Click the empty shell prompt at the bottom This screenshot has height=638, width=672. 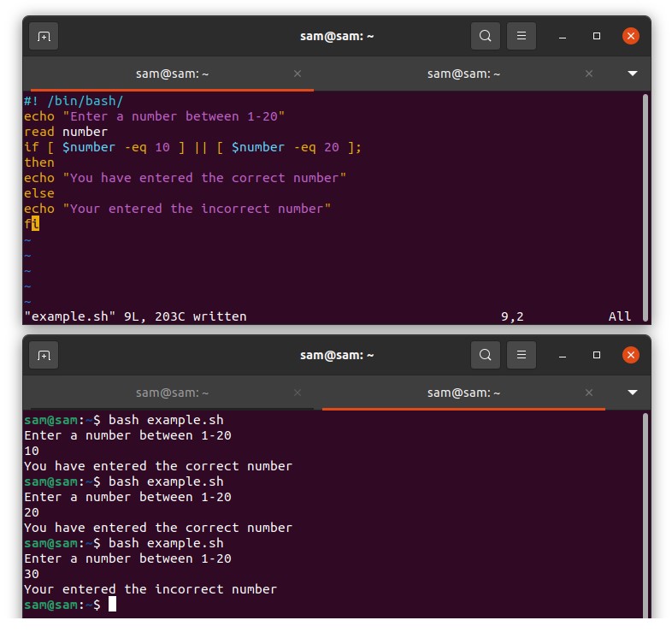pyautogui.click(x=70, y=605)
